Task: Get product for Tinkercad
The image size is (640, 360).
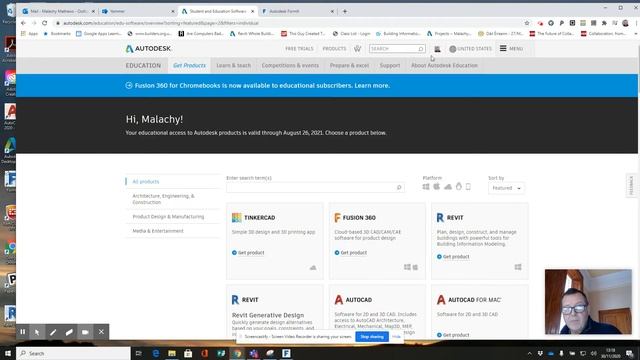Action: click(x=248, y=253)
